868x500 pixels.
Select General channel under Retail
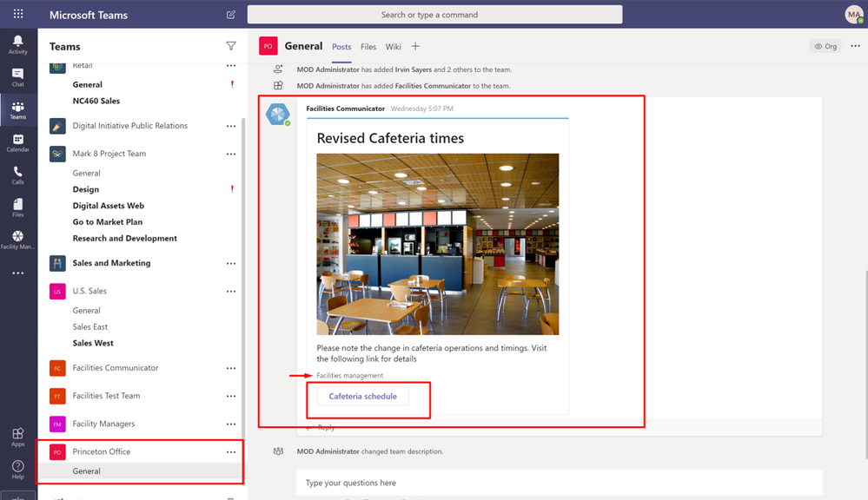tap(88, 84)
